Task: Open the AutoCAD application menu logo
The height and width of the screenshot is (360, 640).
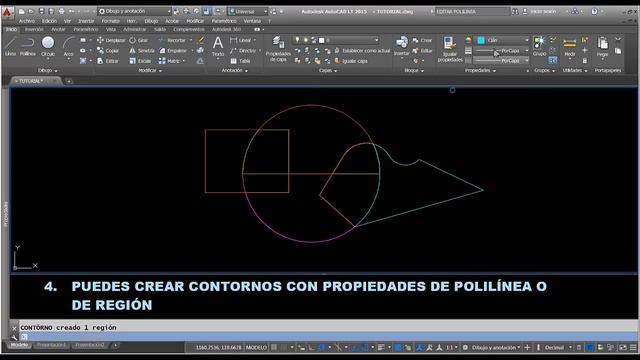Action: click(7, 12)
